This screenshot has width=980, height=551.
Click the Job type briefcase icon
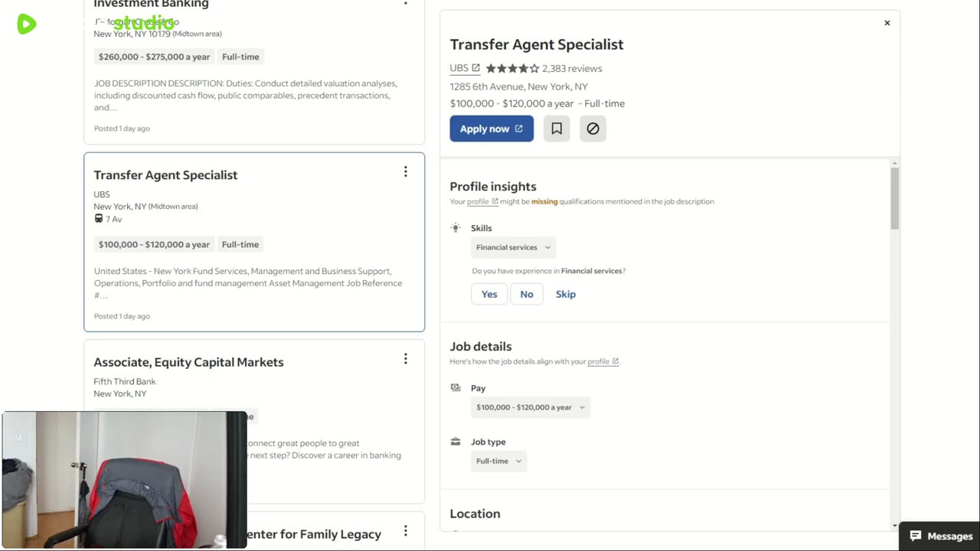[x=456, y=442]
